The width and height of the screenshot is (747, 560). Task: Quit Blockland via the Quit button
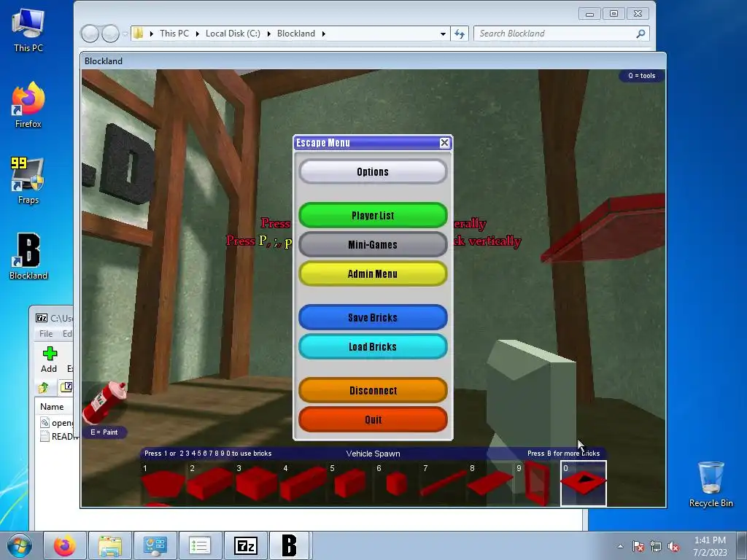point(373,419)
